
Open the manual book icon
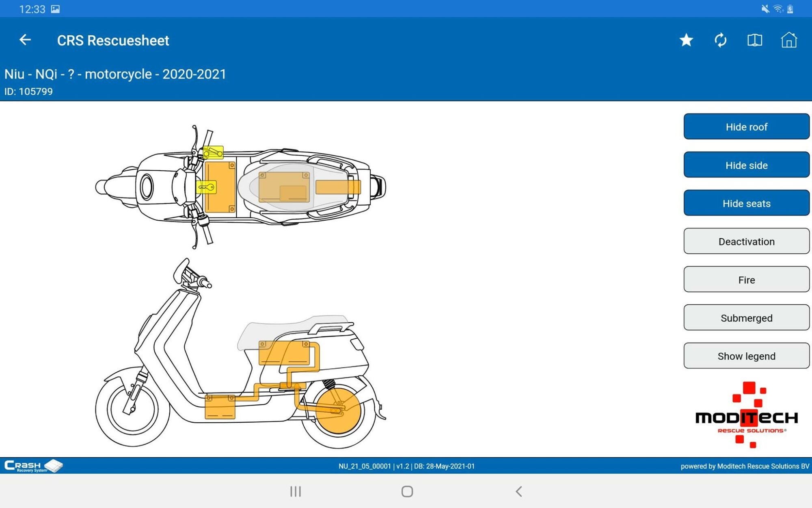point(754,40)
